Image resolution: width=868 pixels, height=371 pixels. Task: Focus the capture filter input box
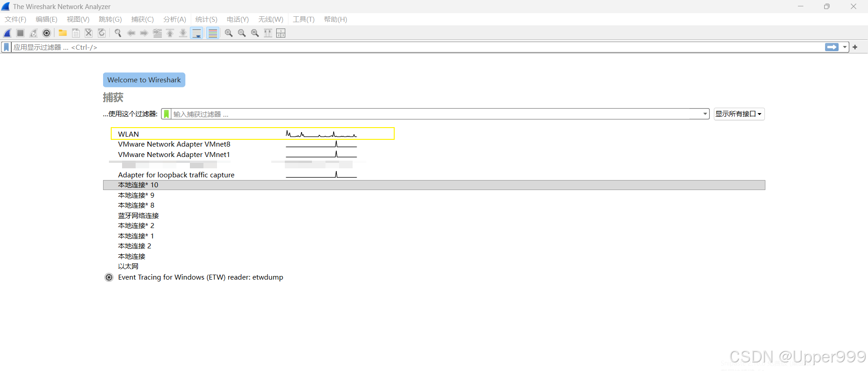(437, 114)
